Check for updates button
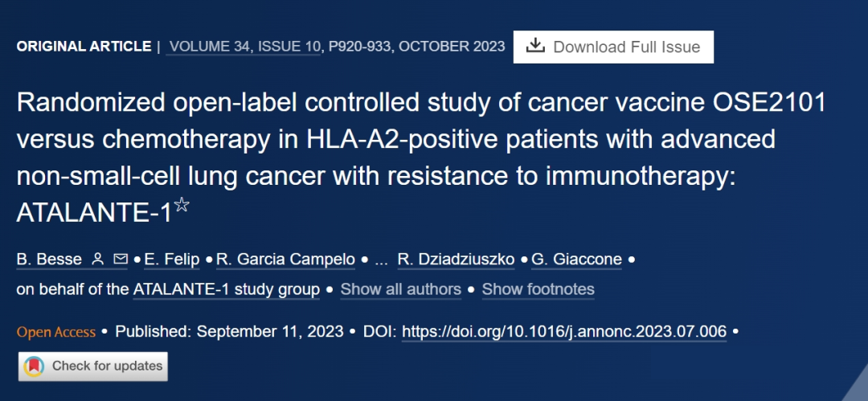Viewport: 868px width, 401px height. [x=93, y=366]
